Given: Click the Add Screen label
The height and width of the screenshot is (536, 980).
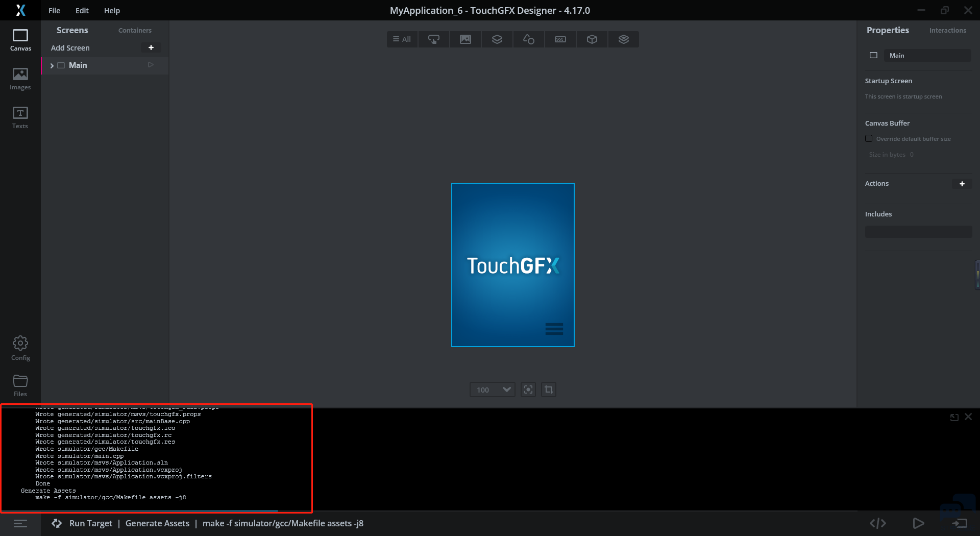Looking at the screenshot, I should click(70, 47).
